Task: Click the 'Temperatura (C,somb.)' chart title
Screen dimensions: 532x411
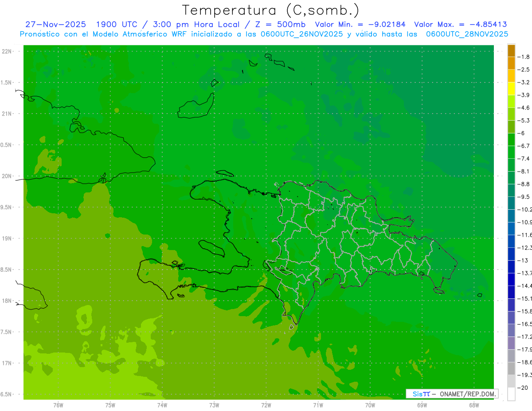Action: point(270,10)
